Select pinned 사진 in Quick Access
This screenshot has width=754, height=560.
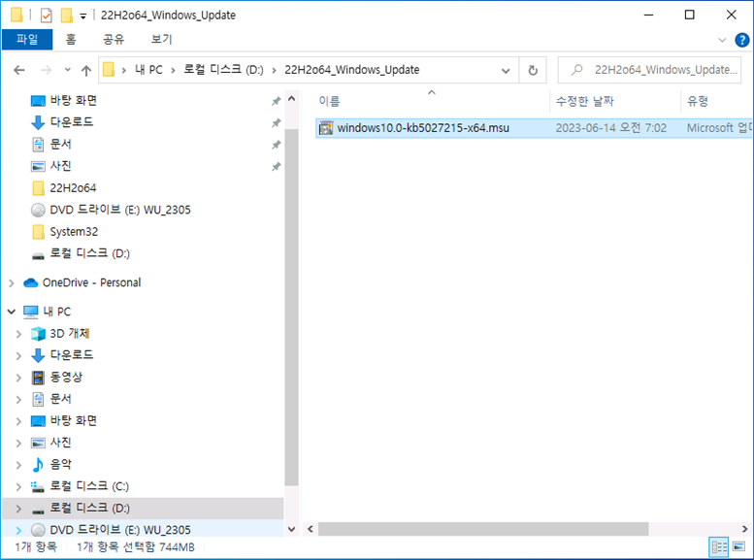point(60,166)
